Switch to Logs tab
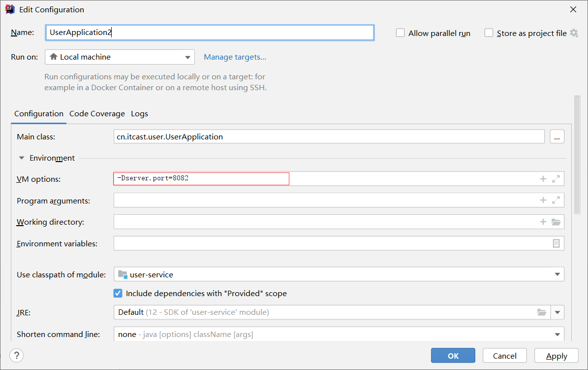 (x=140, y=114)
